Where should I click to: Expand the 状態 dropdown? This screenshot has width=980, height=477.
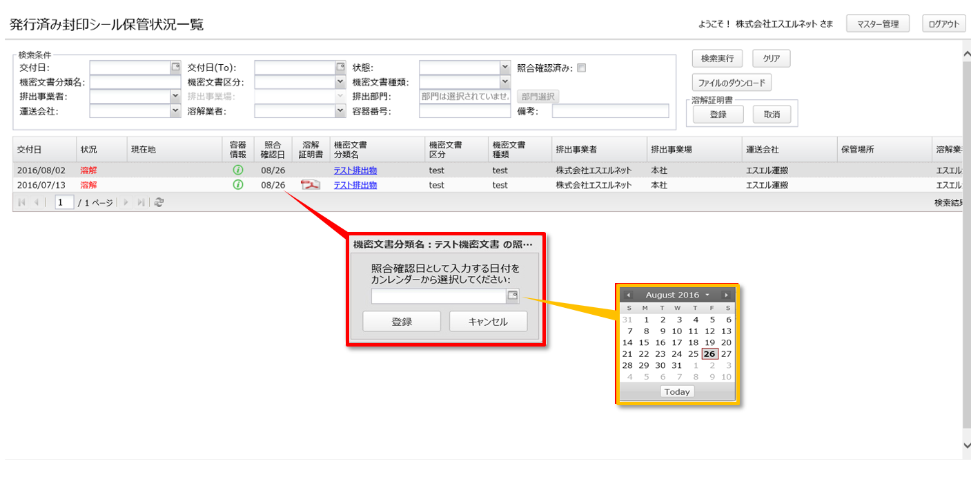[504, 68]
